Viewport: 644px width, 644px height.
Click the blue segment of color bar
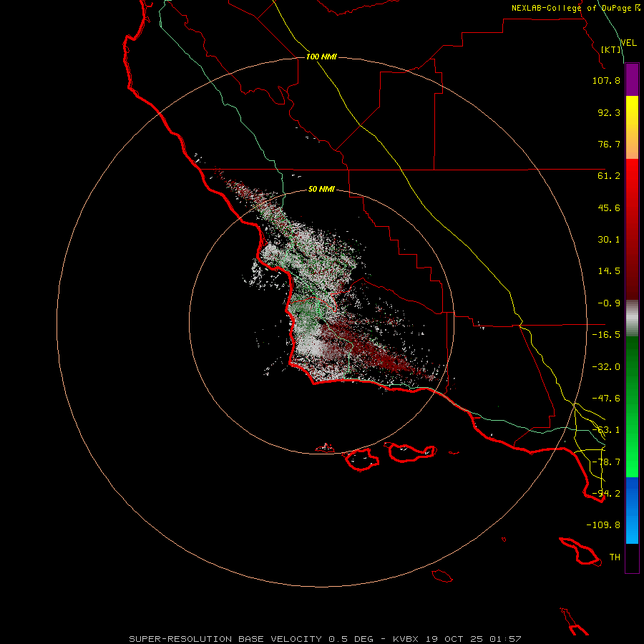point(632,510)
